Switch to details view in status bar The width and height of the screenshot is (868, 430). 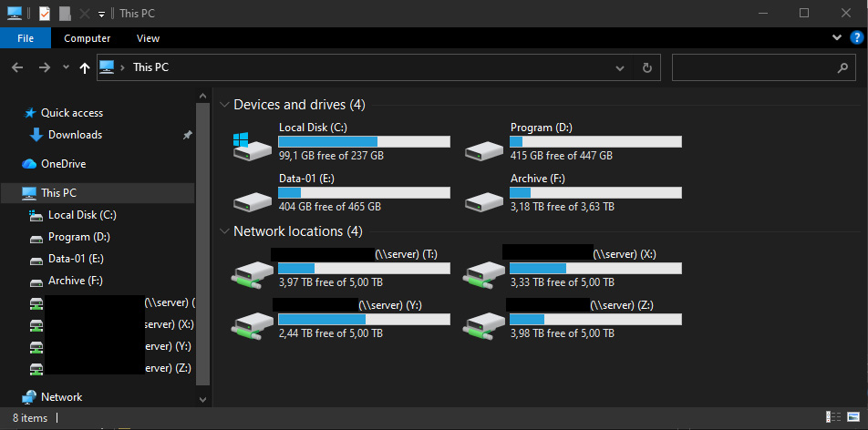(x=833, y=416)
